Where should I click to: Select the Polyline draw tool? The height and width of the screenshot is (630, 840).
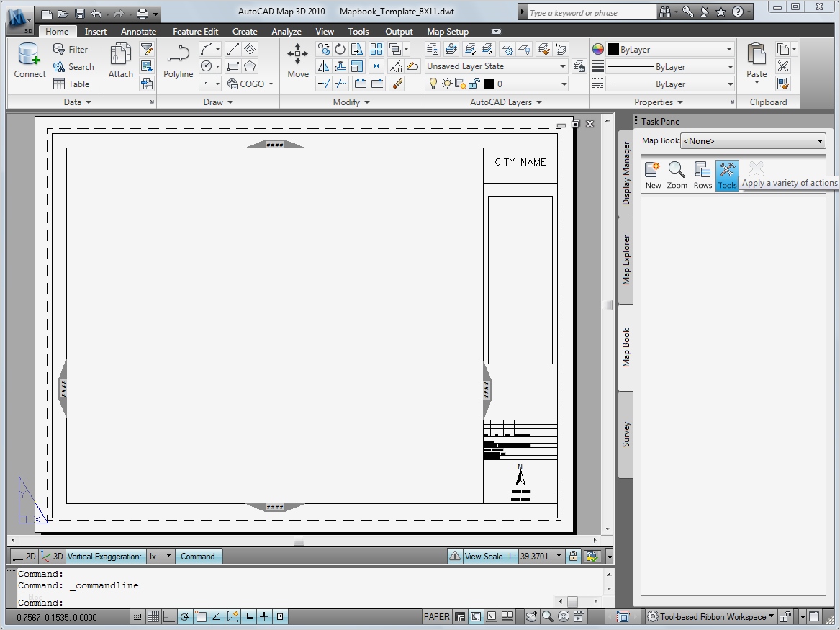pos(178,60)
